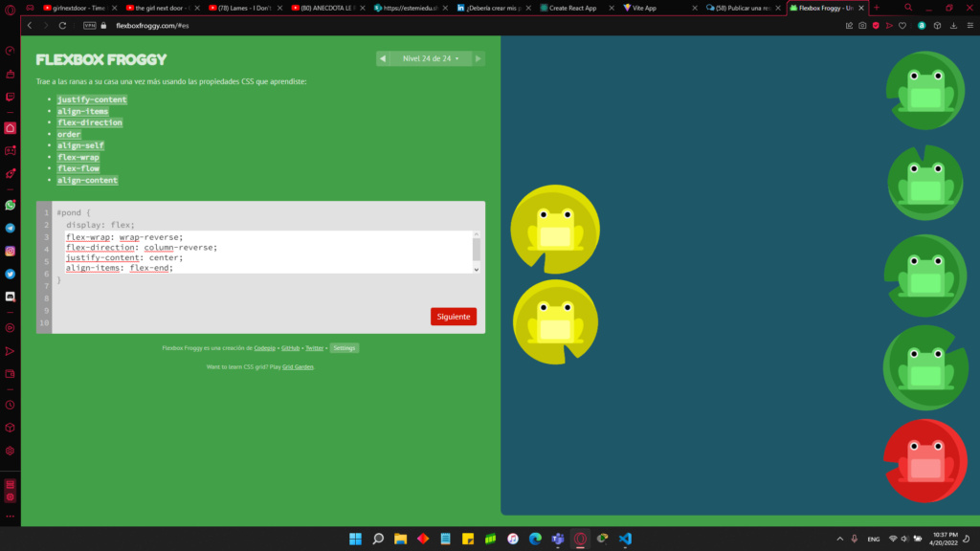Image resolution: width=980 pixels, height=551 pixels.
Task: Click the justify-content property tag
Action: [x=92, y=99]
